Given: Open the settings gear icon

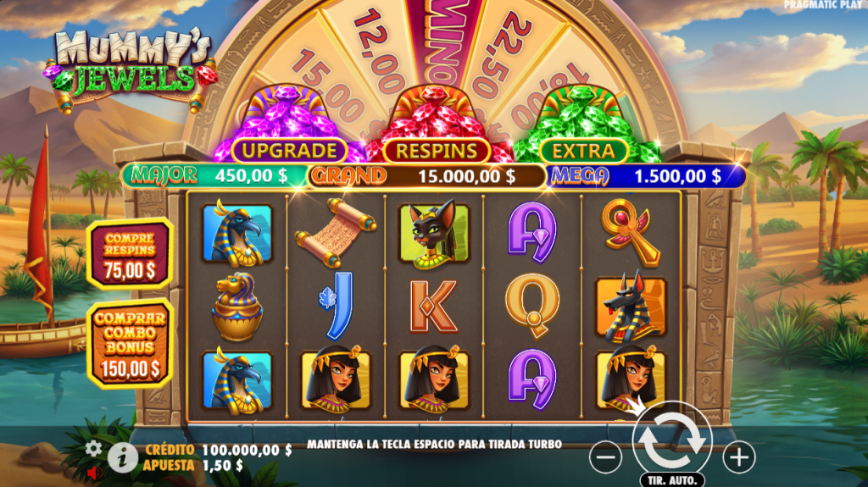Looking at the screenshot, I should tap(93, 448).
